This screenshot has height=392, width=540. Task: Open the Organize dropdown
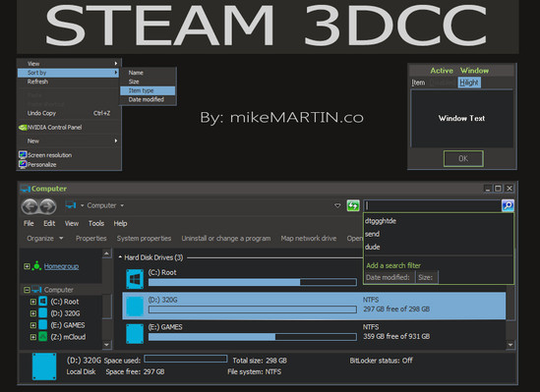[45, 239]
